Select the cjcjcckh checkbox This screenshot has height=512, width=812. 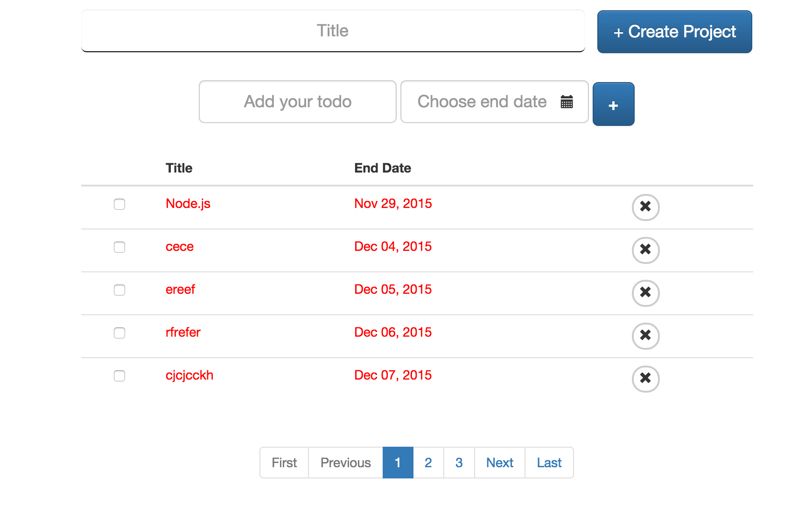pyautogui.click(x=119, y=376)
